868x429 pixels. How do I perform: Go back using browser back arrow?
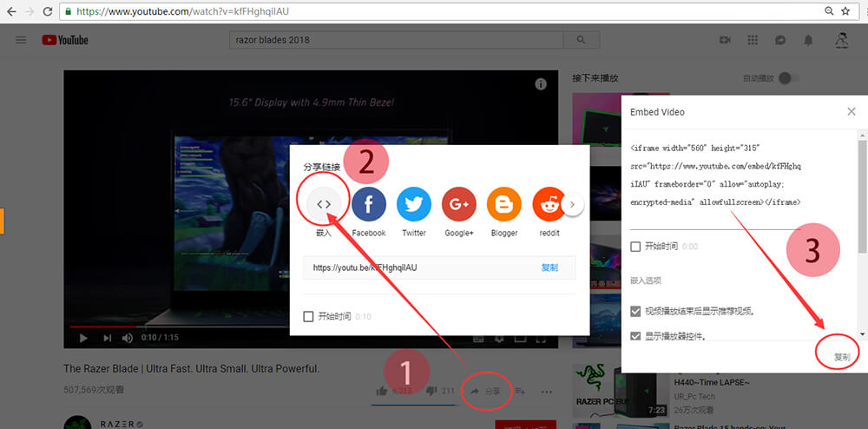(x=11, y=11)
